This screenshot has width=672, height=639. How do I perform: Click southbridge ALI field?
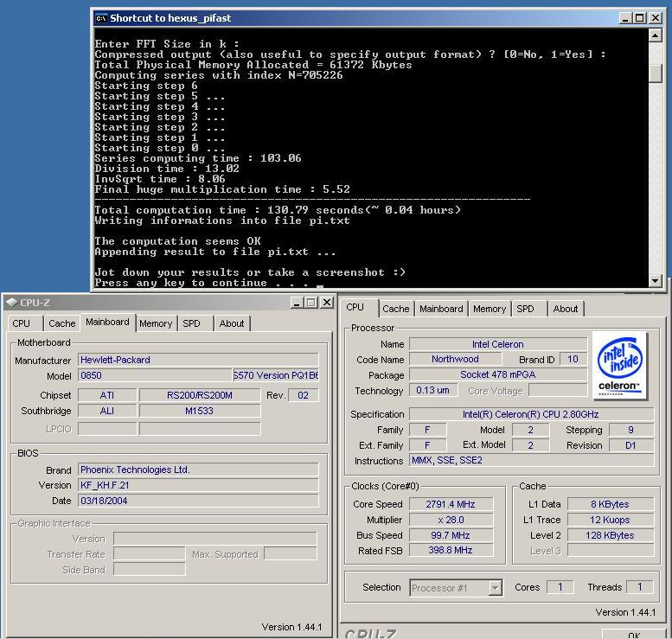[107, 411]
